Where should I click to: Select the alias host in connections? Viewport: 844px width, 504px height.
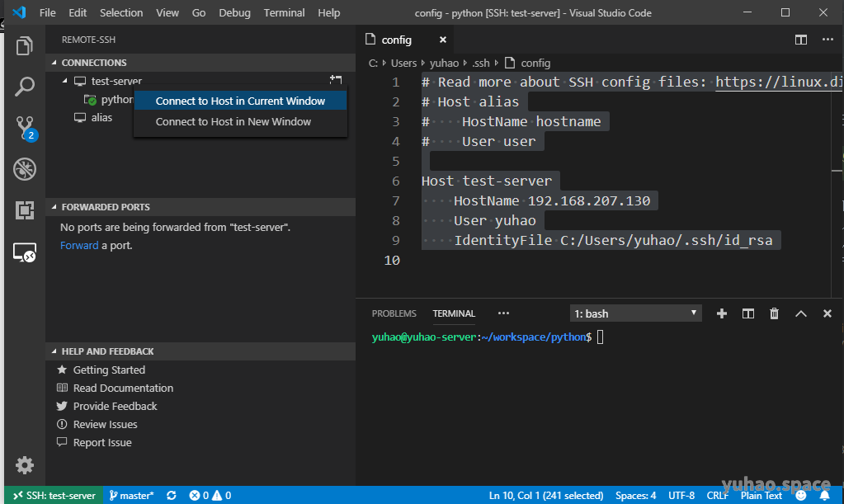coord(101,117)
